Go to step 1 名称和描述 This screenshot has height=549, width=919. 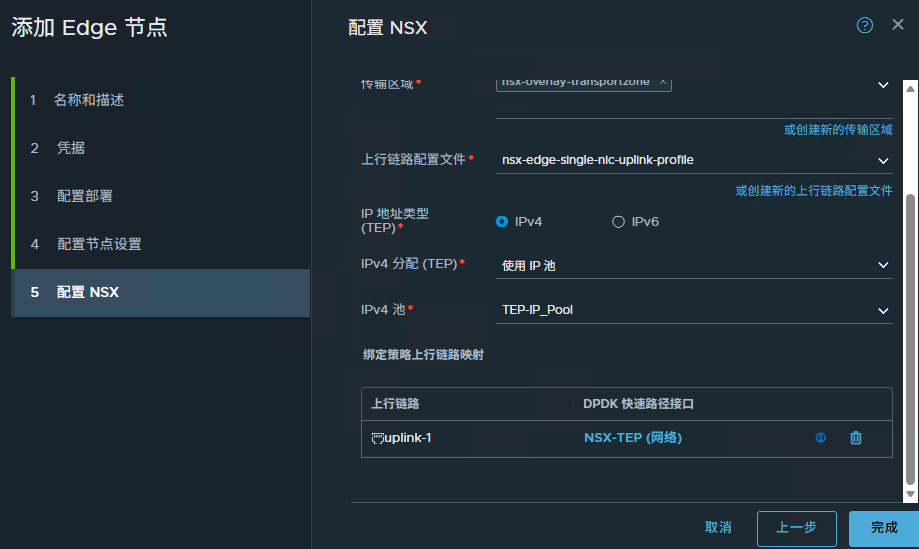click(x=89, y=100)
